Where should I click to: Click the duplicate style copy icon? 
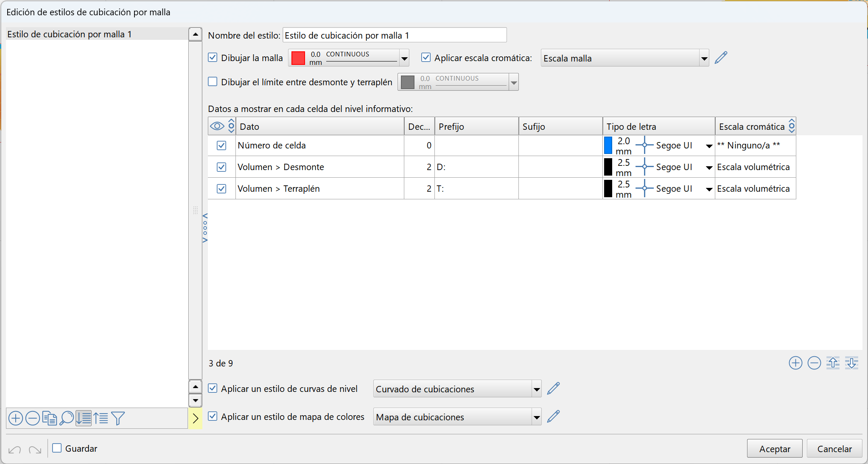tap(50, 418)
